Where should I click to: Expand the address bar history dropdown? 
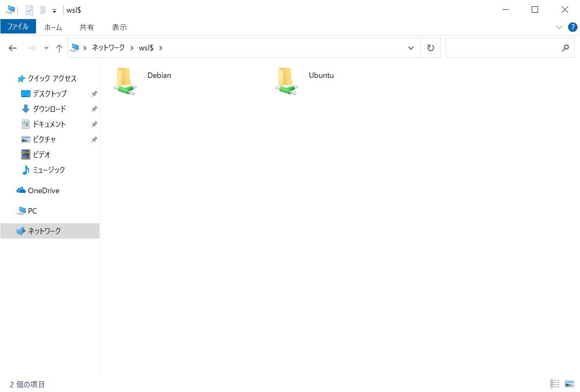click(x=411, y=48)
